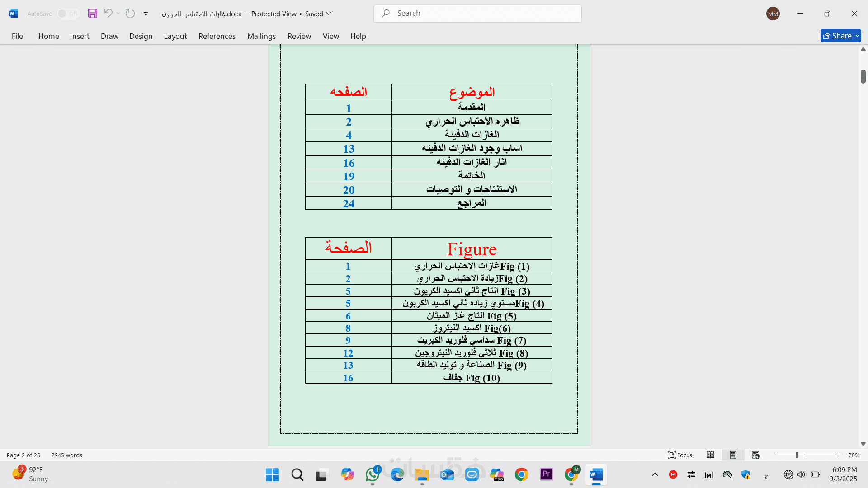Open File Explorer from taskbar

click(x=422, y=475)
